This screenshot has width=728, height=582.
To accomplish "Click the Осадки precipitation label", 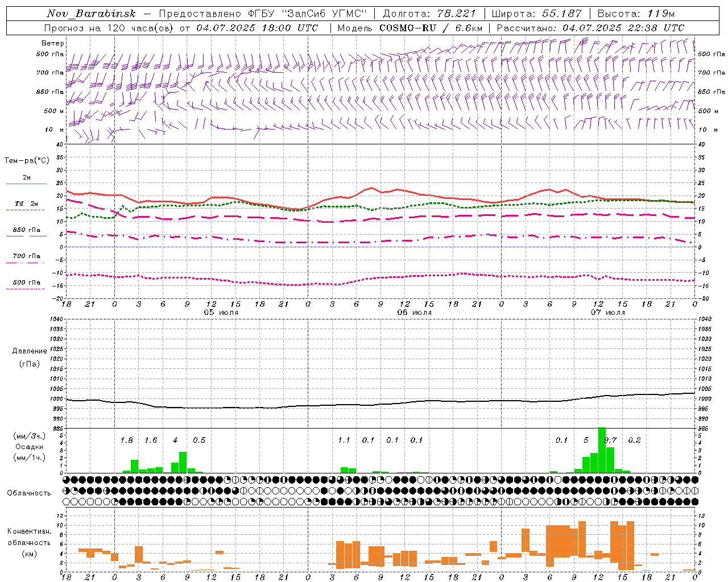I will point(29,447).
